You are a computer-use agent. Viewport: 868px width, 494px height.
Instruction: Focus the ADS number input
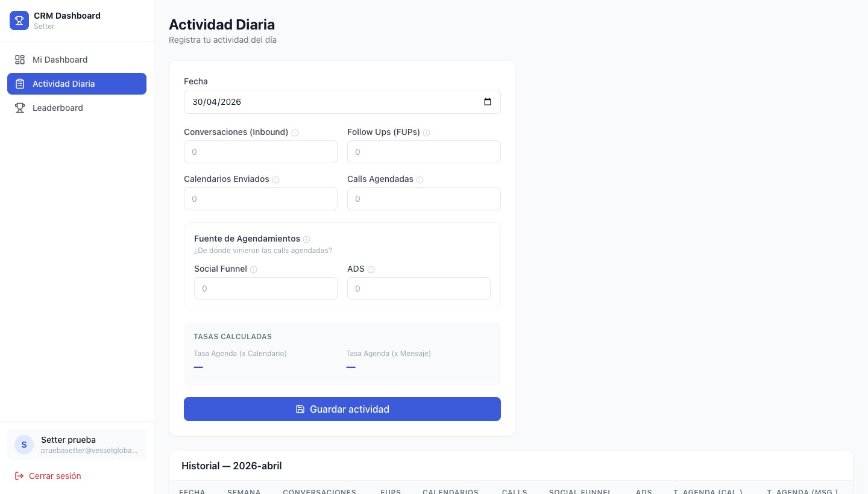tap(418, 289)
